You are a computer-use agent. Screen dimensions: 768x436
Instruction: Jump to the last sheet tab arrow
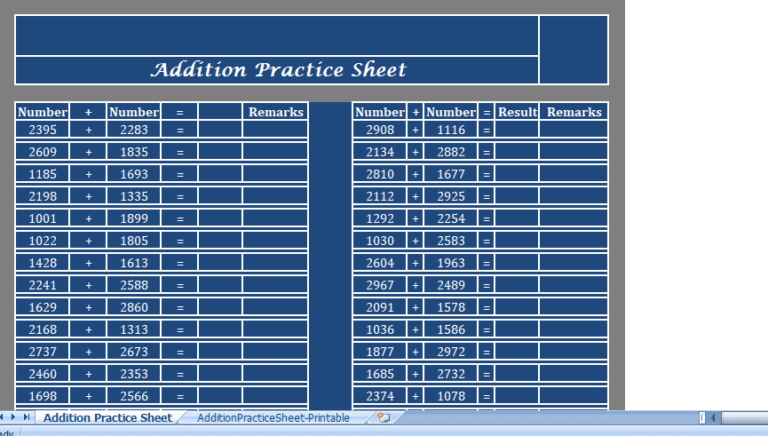click(x=26, y=417)
